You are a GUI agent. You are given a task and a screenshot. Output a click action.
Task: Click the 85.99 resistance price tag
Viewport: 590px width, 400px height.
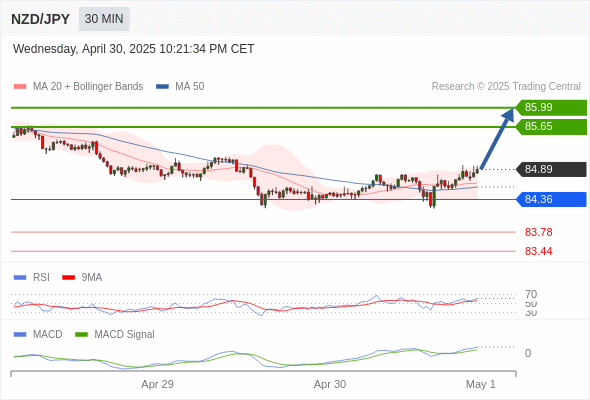551,108
